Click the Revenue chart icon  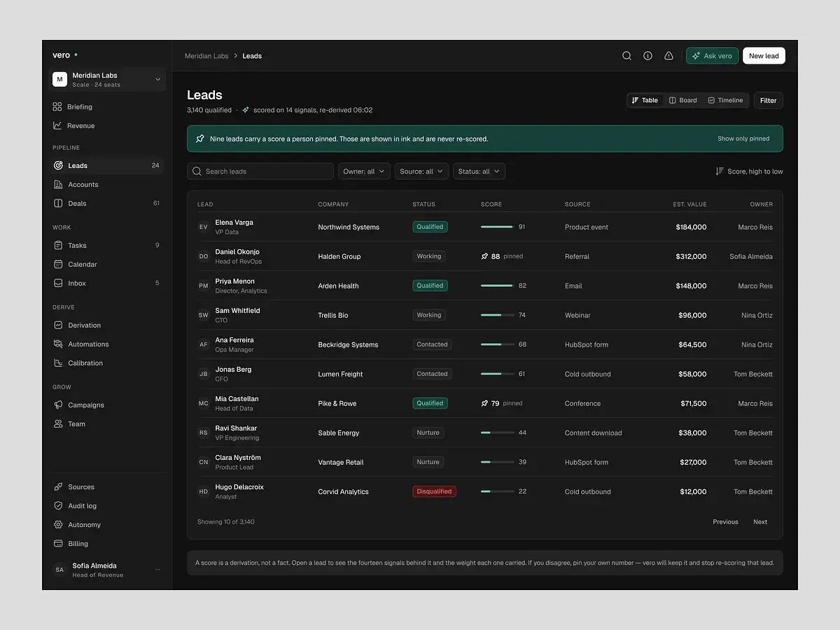[x=57, y=126]
